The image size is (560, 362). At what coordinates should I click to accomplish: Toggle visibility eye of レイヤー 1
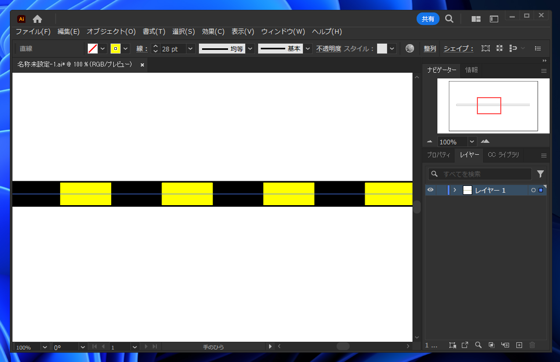pos(430,190)
